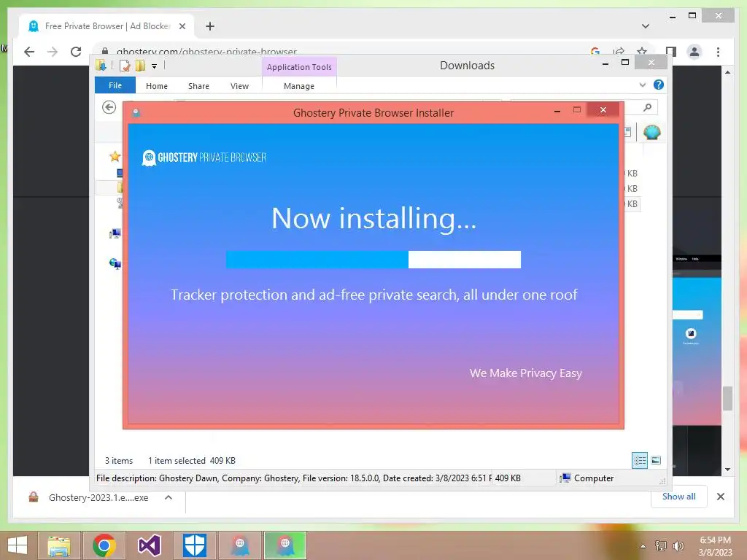Bookmark this page with the star icon

642,52
